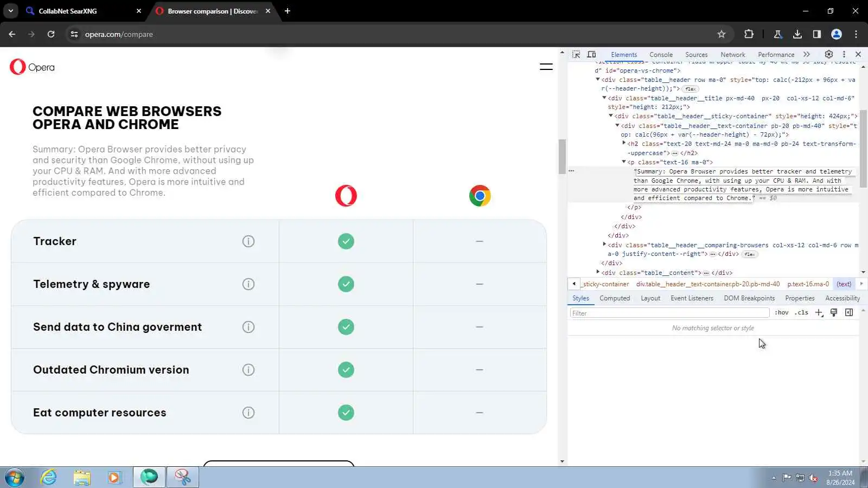Expand the h2 text-20 element node
This screenshot has height=488, width=868.
[624, 144]
